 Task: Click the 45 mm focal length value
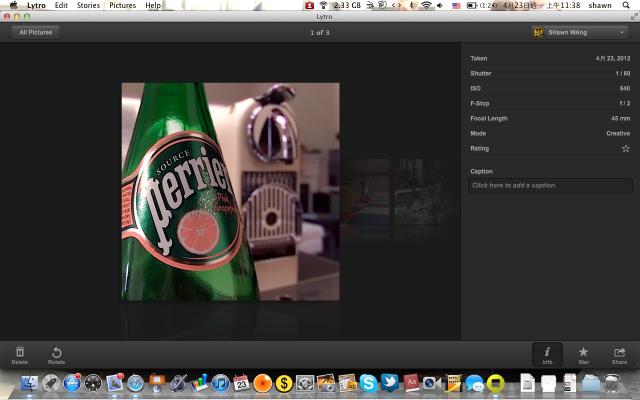620,118
